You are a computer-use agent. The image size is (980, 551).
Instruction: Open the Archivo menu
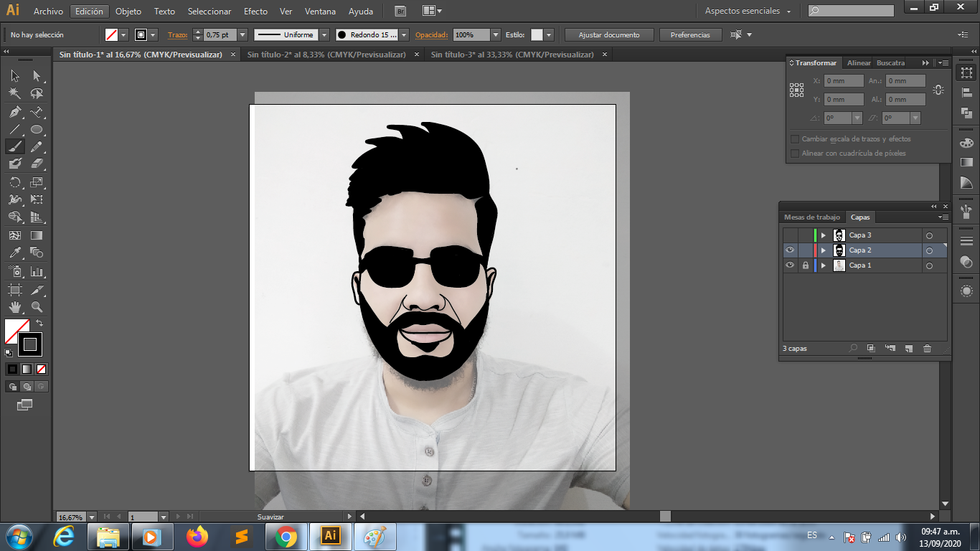48,11
